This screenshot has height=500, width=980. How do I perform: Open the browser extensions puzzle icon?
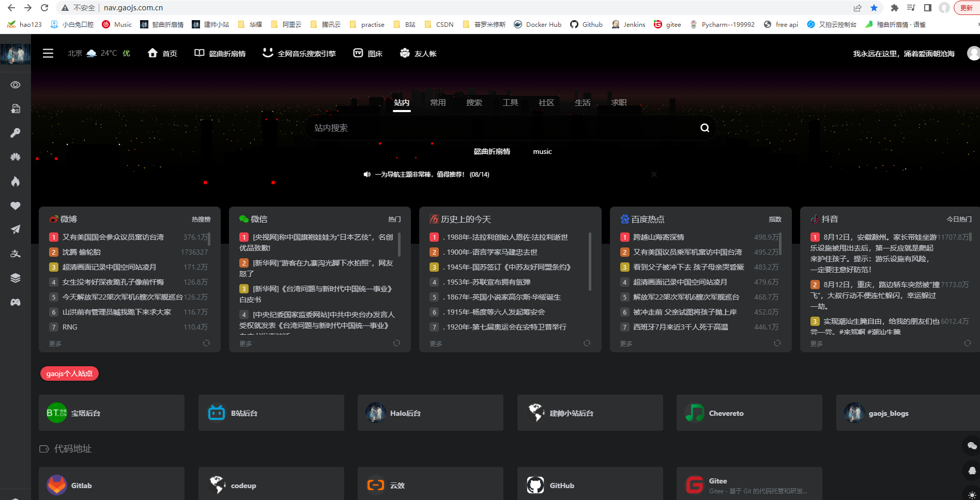[895, 8]
